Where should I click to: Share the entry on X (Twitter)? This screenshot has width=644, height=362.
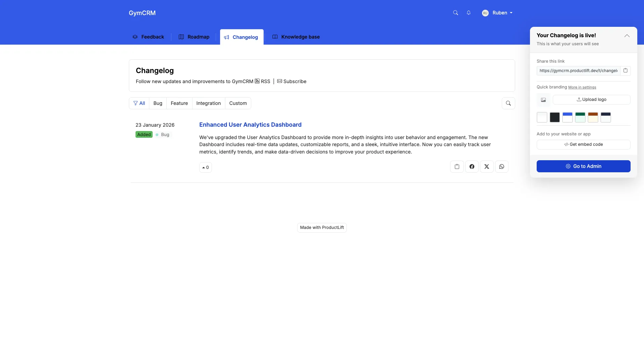point(486,166)
